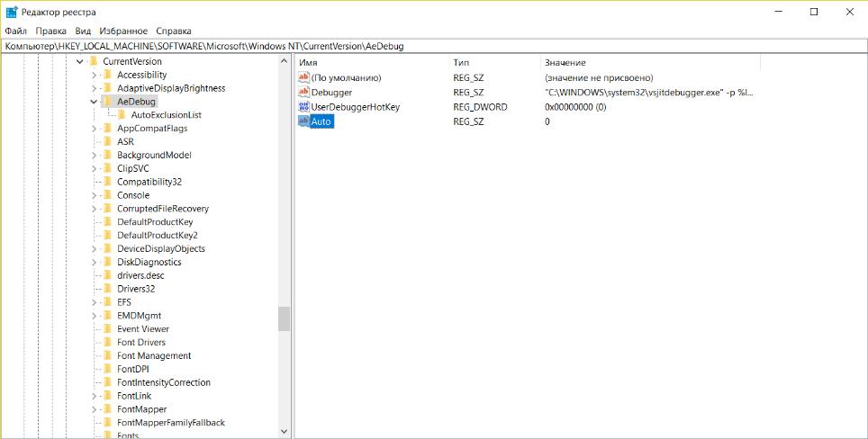
Task: Expand the FontLink registry key
Action: pyautogui.click(x=94, y=396)
